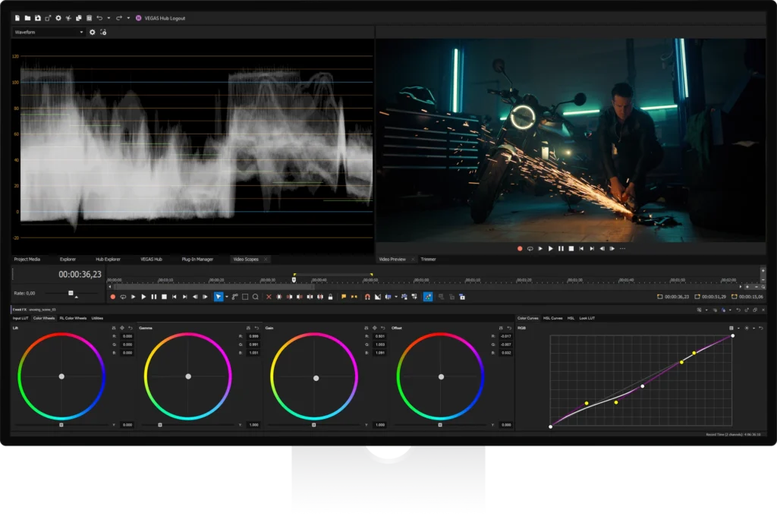777x532 pixels.
Task: Click the Save project icon
Action: coord(38,17)
